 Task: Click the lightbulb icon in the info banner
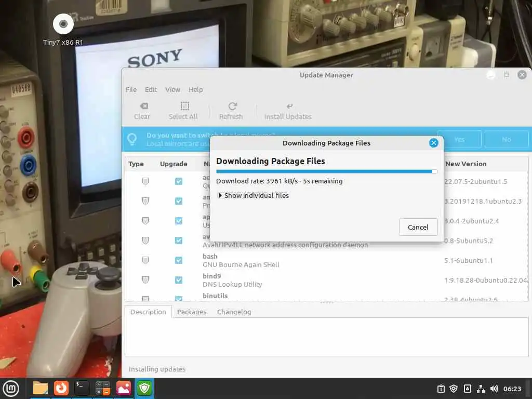(132, 139)
